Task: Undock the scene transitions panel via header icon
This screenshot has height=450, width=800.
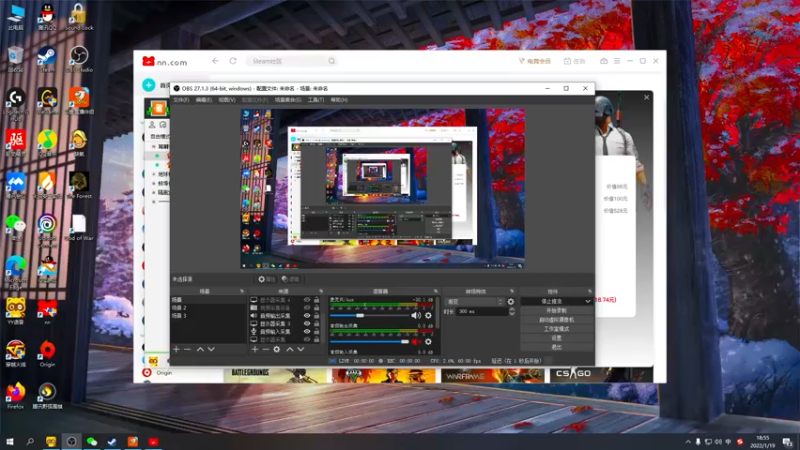Action: pos(512,291)
